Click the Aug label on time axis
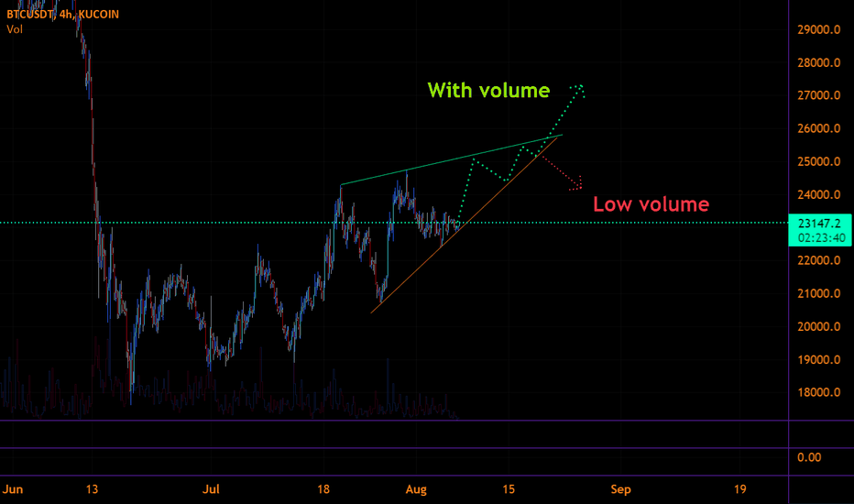 click(x=416, y=489)
